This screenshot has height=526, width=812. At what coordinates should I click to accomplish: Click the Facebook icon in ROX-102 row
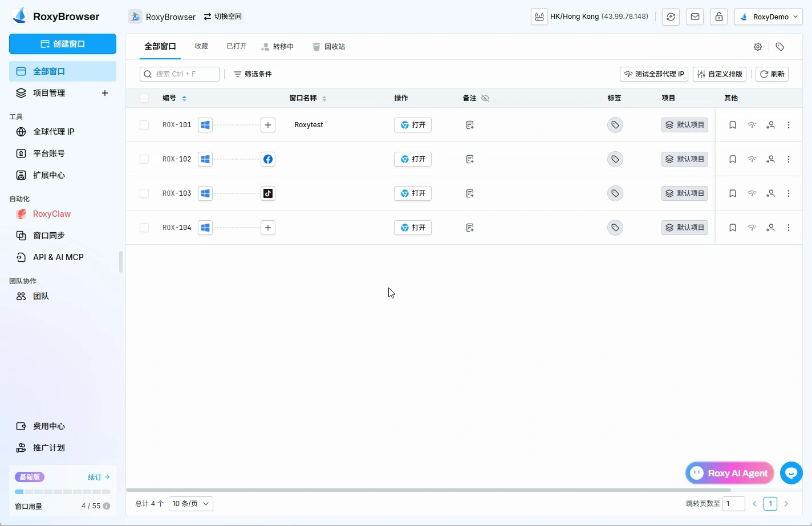[268, 159]
